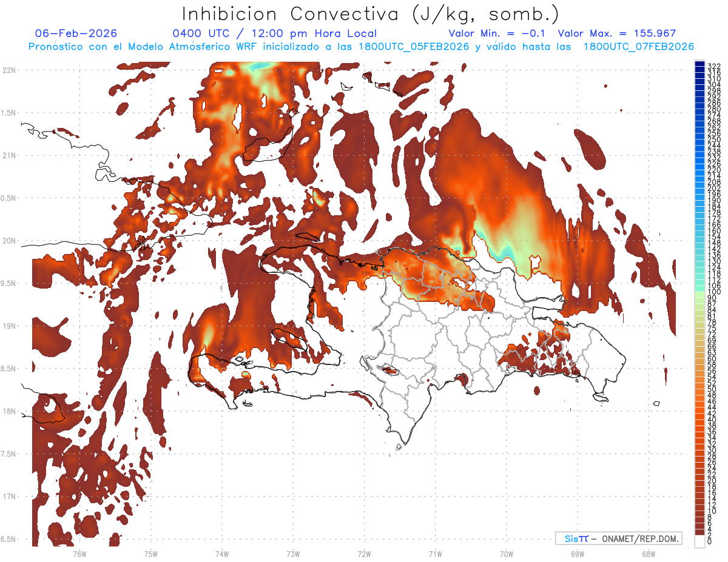Viewport: 728px width, 562px height.
Task: Click the WRF forecast initialization text '1800UTC_05FEB2026'
Action: (x=414, y=47)
